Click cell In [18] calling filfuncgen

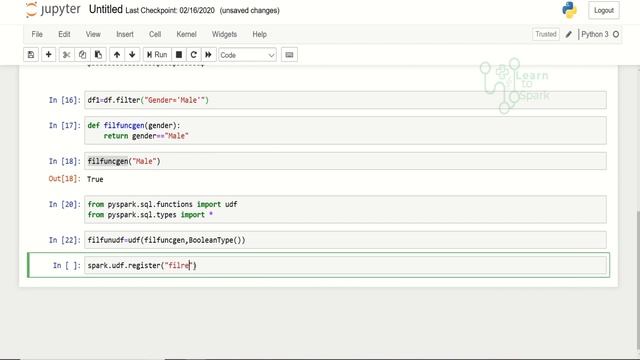tap(345, 161)
